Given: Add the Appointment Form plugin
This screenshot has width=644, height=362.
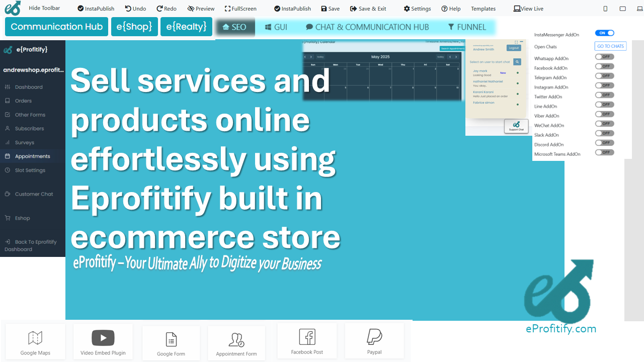Looking at the screenshot, I should coord(236,343).
